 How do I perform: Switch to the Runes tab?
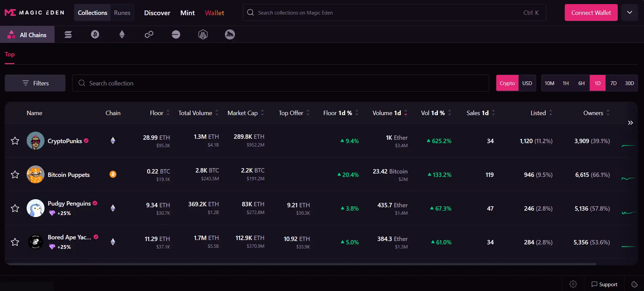click(122, 13)
